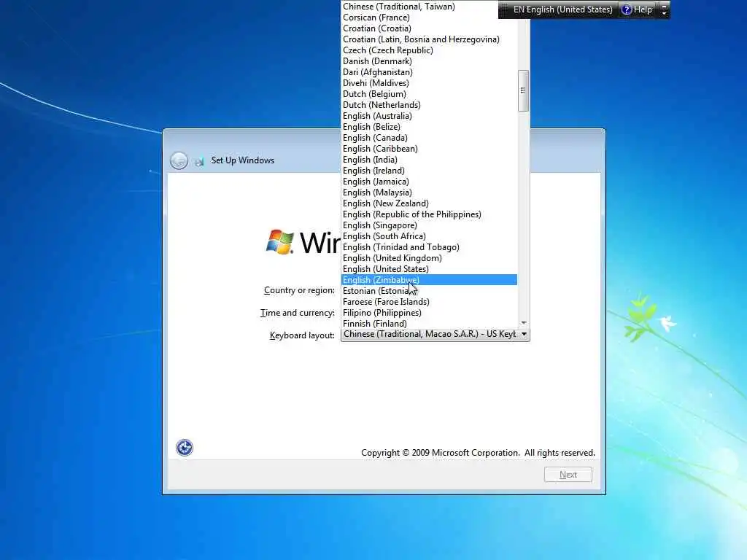Select Danish (Denmark)

(429, 61)
